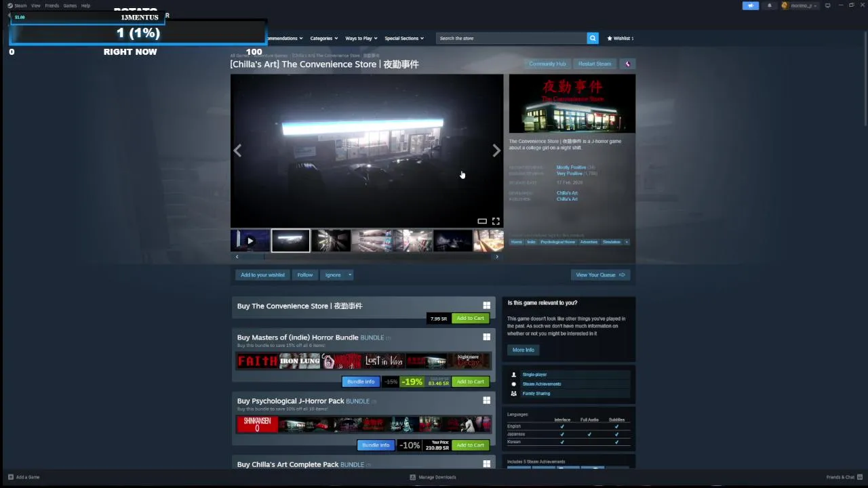Switch the media viewer to theater mode
This screenshot has height=488, width=868.
click(482, 221)
